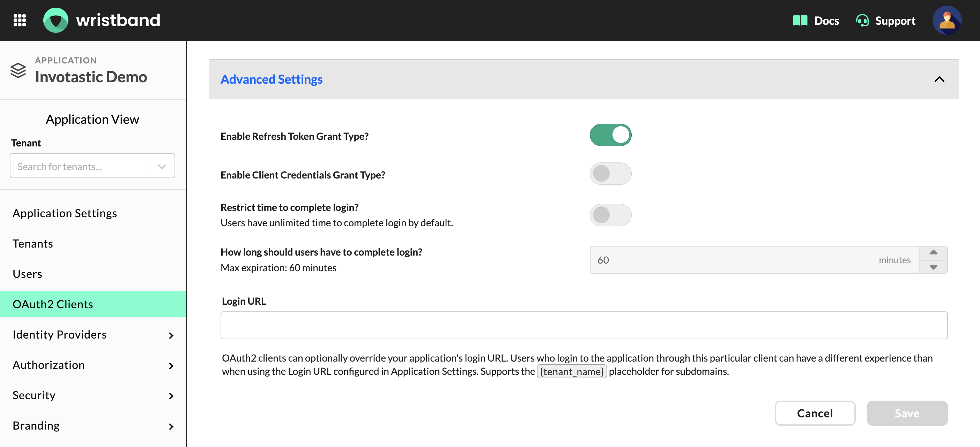
Task: Open the Support link
Action: click(895, 21)
